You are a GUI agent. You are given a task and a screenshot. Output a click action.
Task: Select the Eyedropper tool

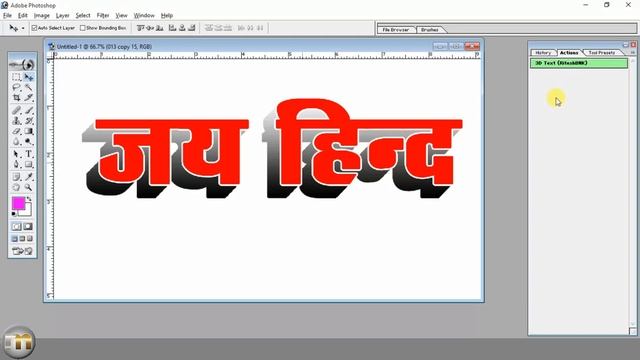click(29, 177)
